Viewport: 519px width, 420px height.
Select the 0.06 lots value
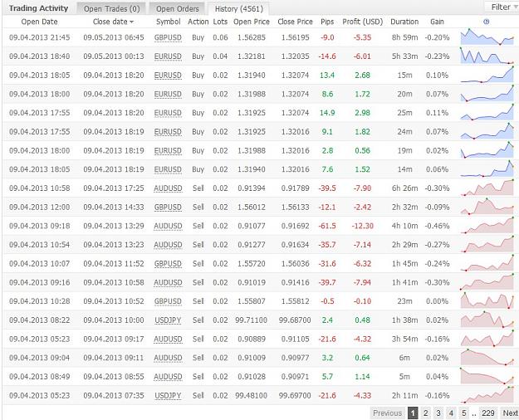pos(220,37)
